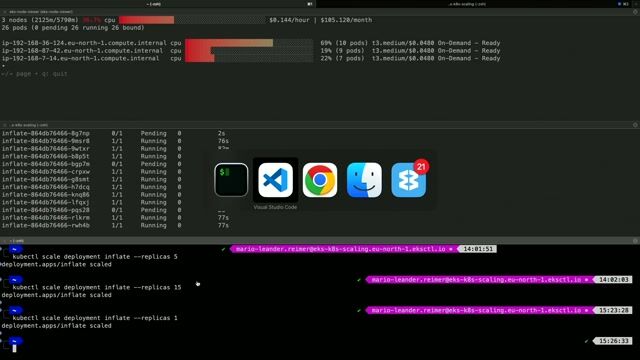
Task: Click the 15:26:33 timestamp segment
Action: (613, 341)
